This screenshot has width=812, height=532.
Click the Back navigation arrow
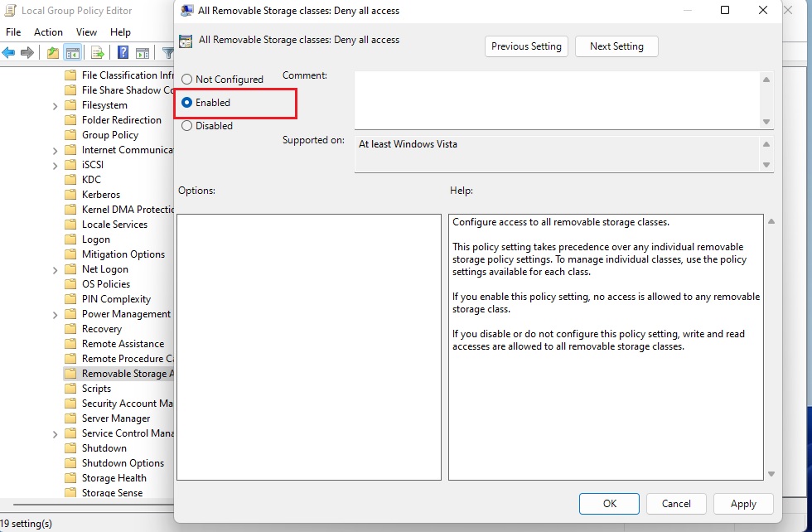pos(8,52)
